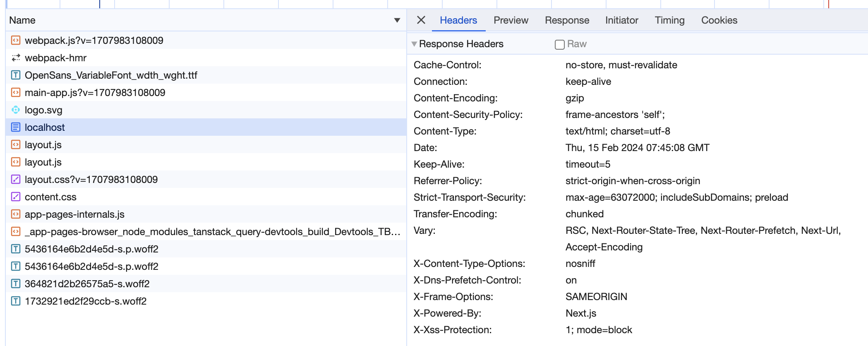
Task: Select the localhost request row
Action: click(206, 127)
